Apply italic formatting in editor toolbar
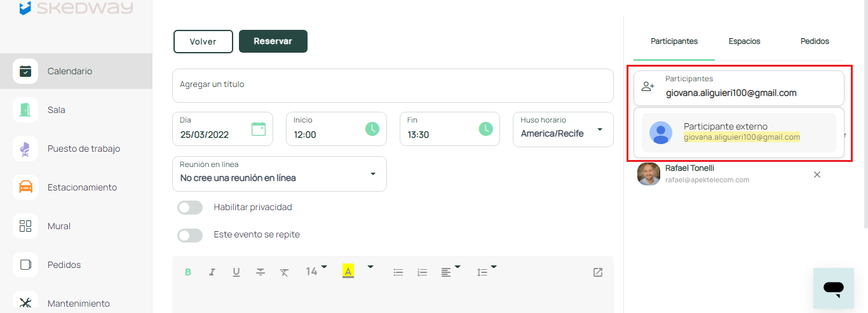The width and height of the screenshot is (868, 313). (x=212, y=272)
